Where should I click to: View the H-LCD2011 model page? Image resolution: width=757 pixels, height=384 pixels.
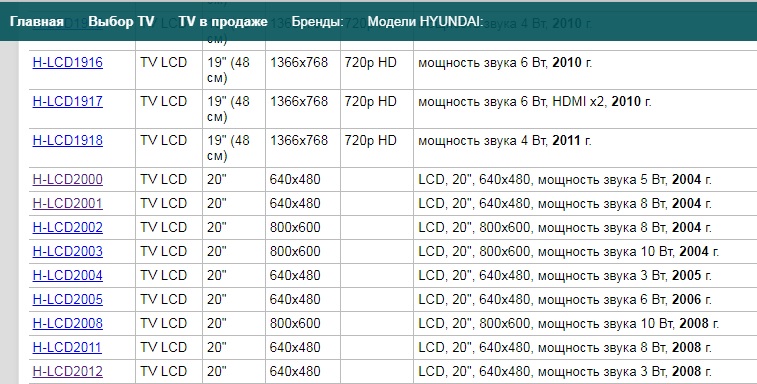67,347
